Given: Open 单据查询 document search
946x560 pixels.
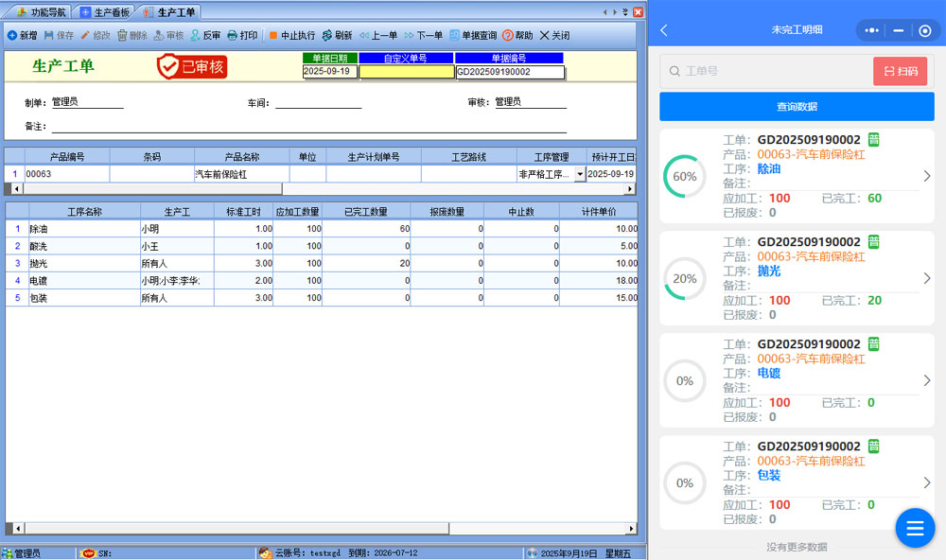Looking at the screenshot, I should click(472, 35).
